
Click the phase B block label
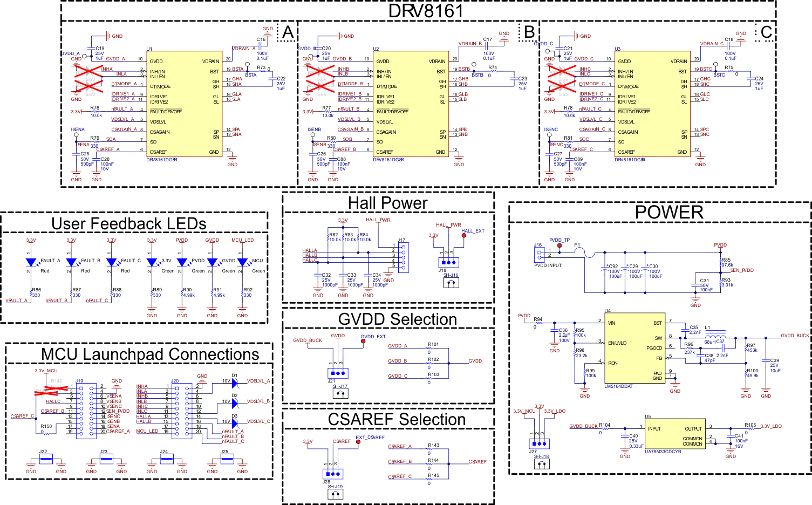coord(529,32)
